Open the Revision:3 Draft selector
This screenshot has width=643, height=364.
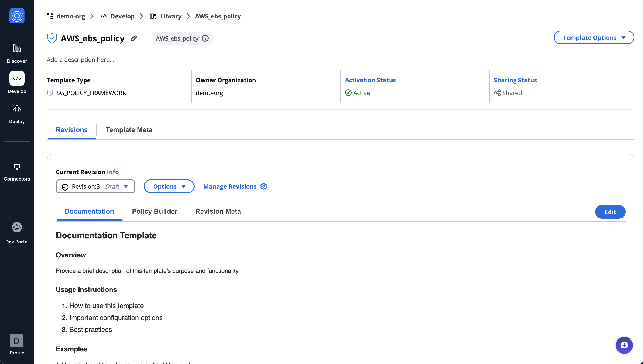[x=95, y=186]
